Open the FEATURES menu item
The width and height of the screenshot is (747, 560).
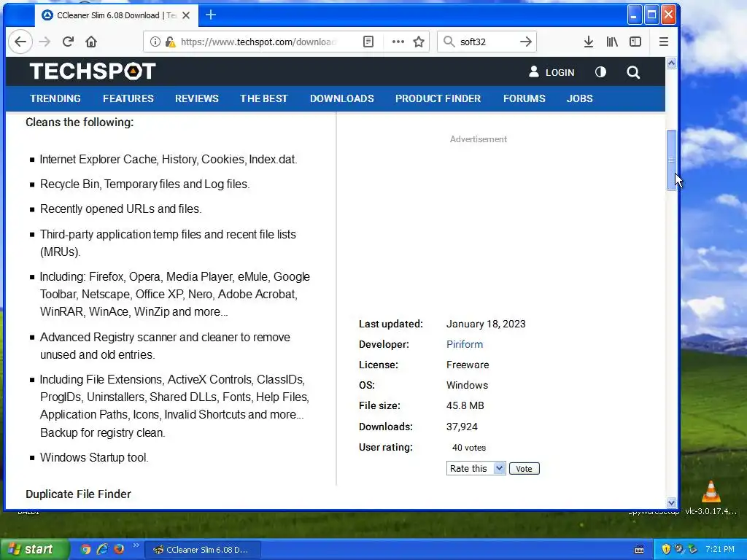128,98
